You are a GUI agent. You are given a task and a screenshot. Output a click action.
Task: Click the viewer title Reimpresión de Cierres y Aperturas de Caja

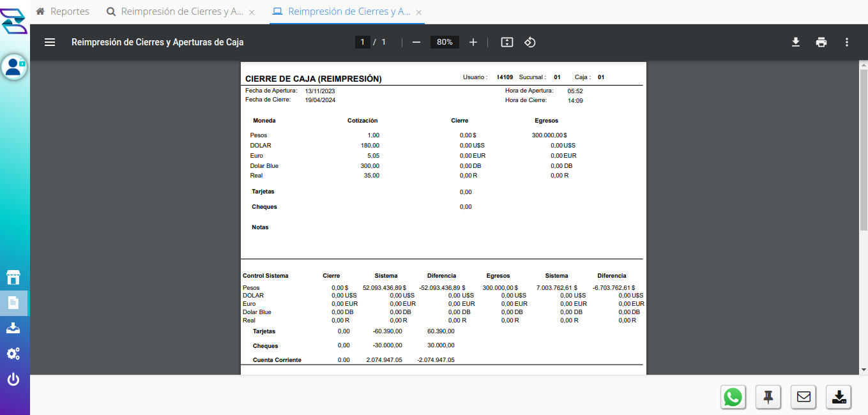[x=157, y=42]
